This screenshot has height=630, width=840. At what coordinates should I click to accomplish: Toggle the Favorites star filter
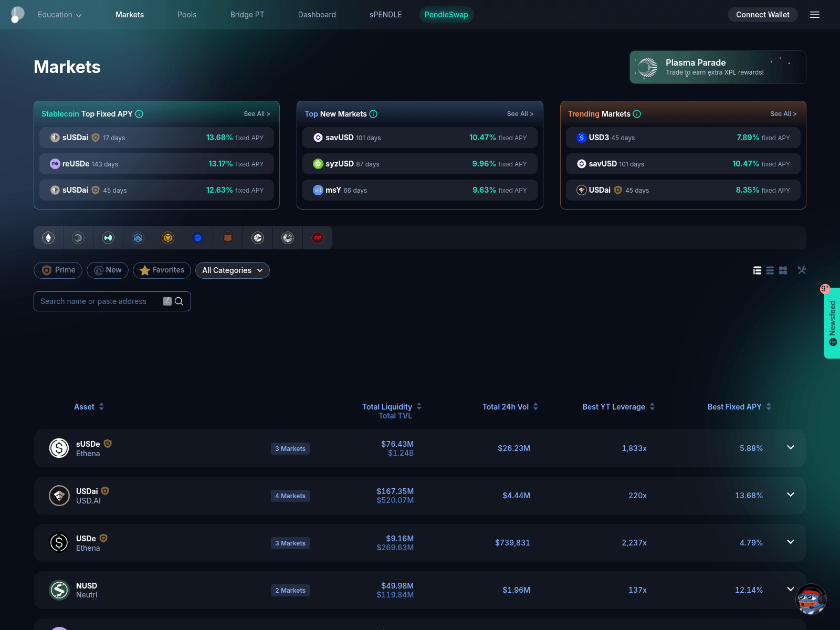pyautogui.click(x=162, y=270)
